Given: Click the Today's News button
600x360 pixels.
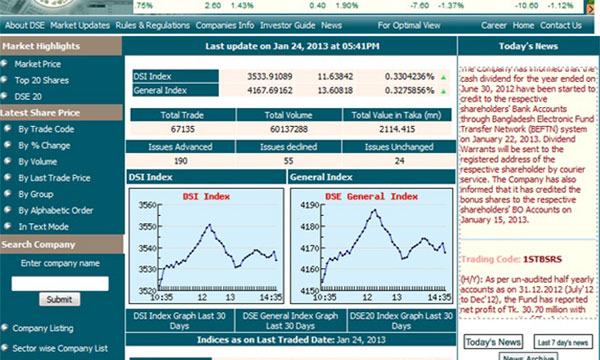Looking at the screenshot, I should click(493, 342).
